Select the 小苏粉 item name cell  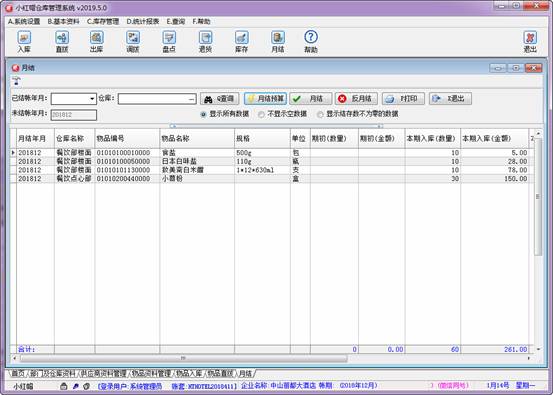pyautogui.click(x=197, y=178)
